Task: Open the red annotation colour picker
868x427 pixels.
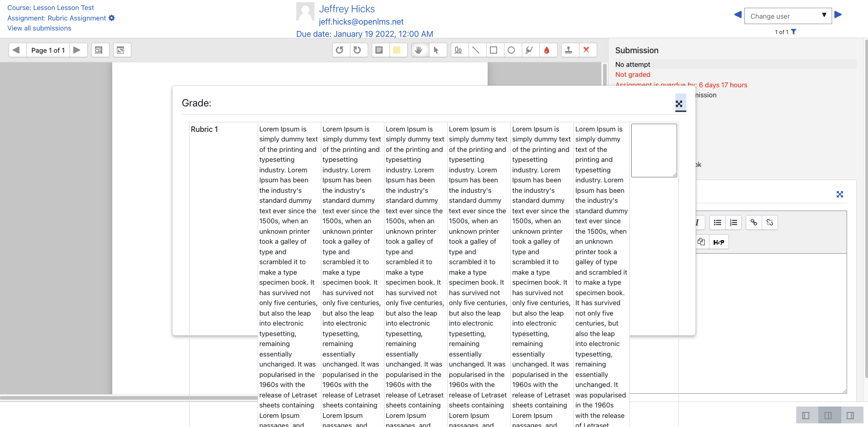Action: (547, 50)
